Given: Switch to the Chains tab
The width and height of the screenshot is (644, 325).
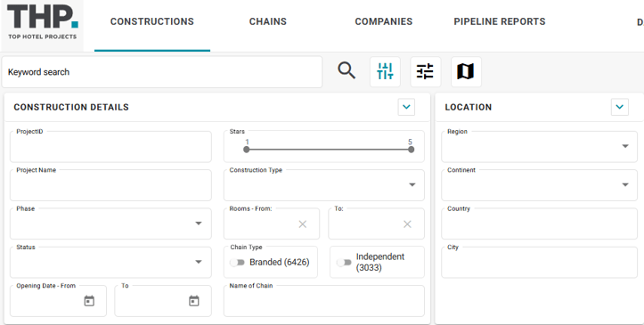Looking at the screenshot, I should coord(268,21).
